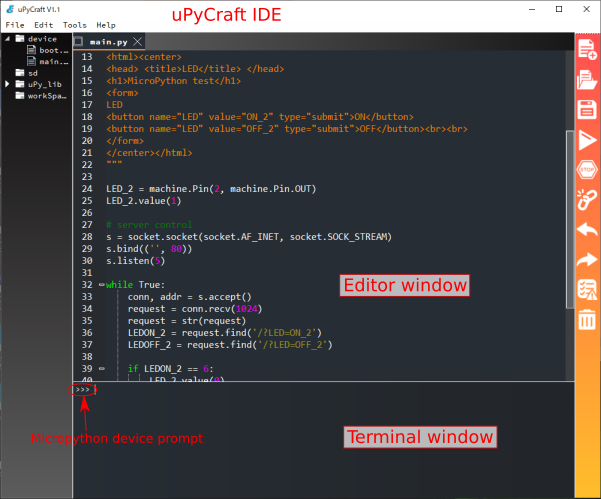Screen dimensions: 601x499
Task: Maximize the uPyCraft window
Action: click(x=559, y=9)
